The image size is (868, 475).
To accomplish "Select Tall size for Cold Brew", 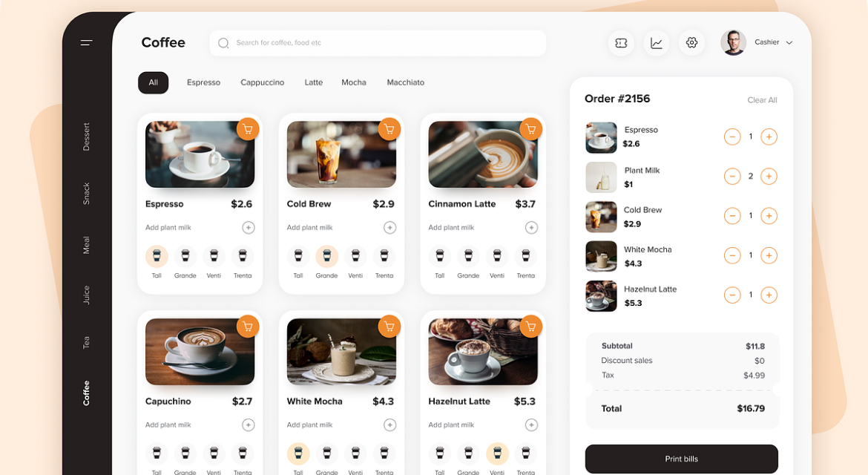I will point(298,256).
